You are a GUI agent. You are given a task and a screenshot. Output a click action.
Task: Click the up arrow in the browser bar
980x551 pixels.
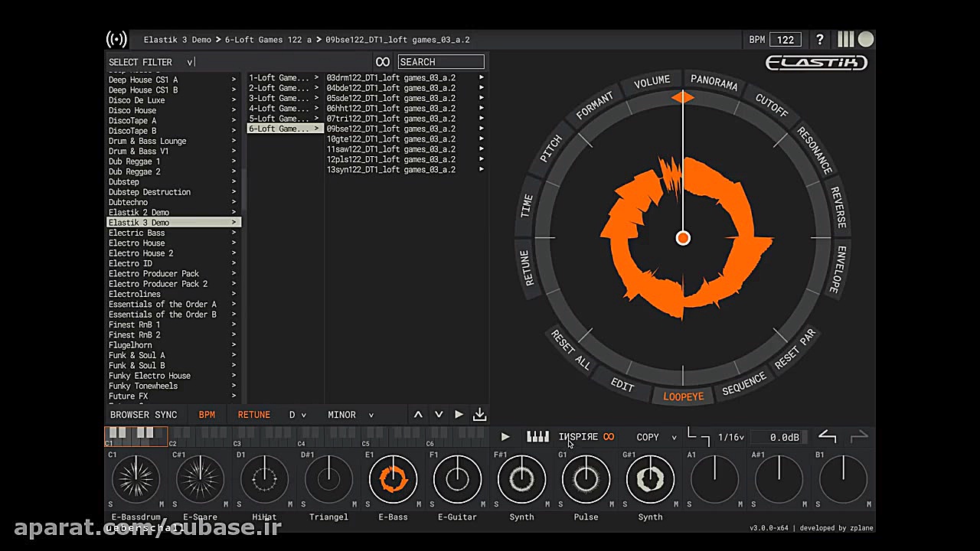tap(418, 415)
